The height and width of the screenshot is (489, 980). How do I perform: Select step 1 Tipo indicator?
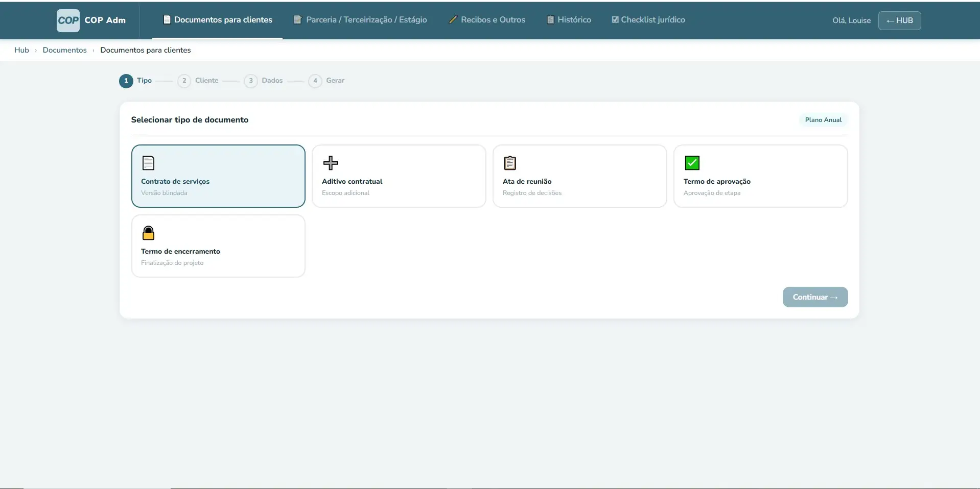tap(126, 81)
